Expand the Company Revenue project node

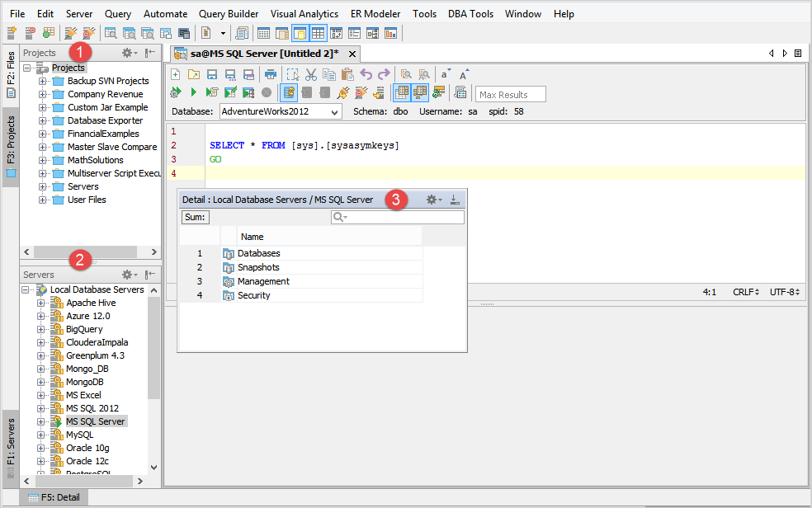point(42,94)
